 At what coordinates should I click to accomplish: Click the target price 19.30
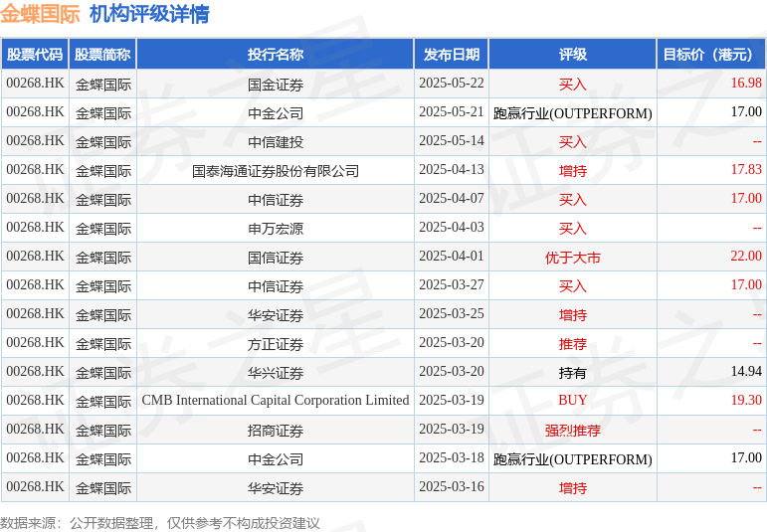pyautogui.click(x=746, y=401)
